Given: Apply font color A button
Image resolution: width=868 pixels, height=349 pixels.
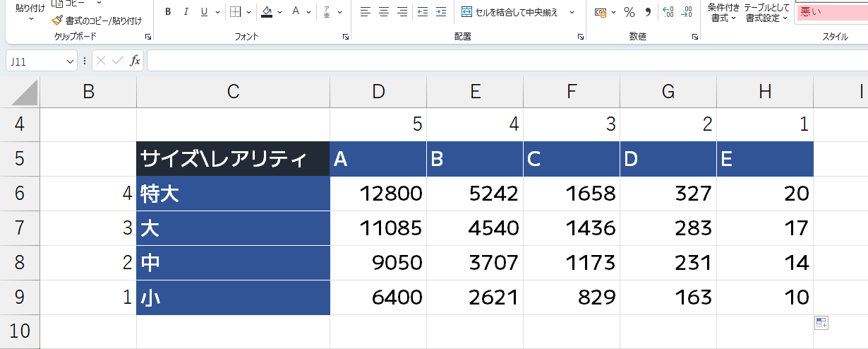Looking at the screenshot, I should point(296,11).
